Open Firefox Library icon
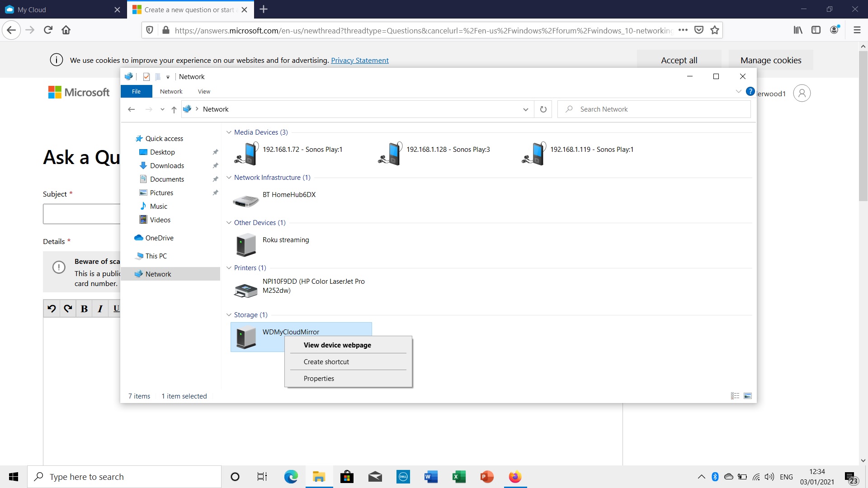This screenshot has width=868, height=488. pos(798,30)
